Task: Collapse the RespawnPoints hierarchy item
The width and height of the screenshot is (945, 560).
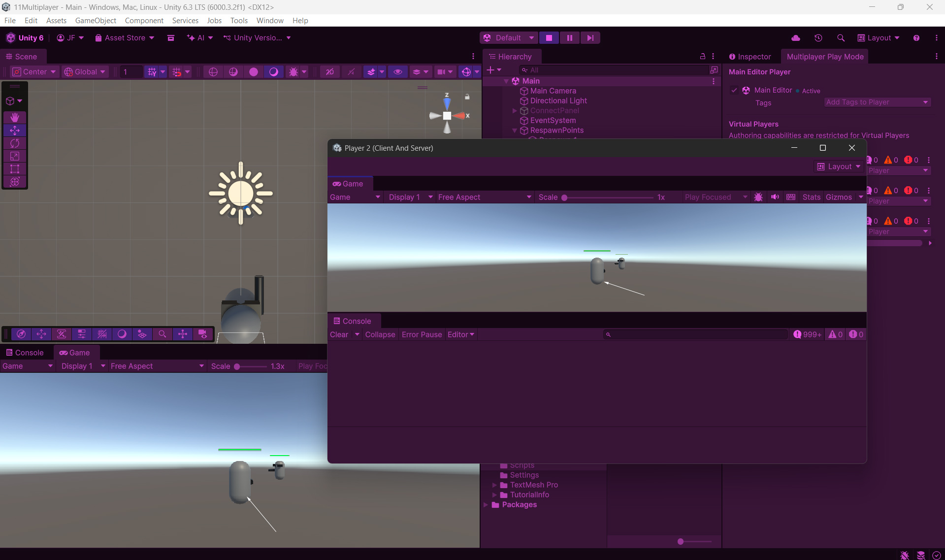Action: click(515, 131)
